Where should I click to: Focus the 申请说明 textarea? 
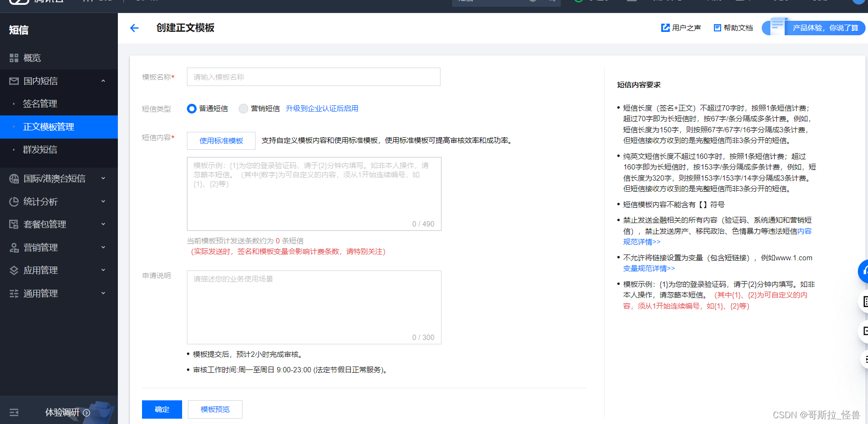(314, 307)
